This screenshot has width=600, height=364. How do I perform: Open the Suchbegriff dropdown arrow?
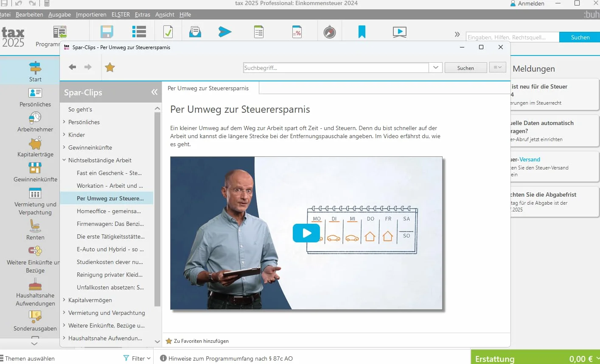pyautogui.click(x=436, y=68)
